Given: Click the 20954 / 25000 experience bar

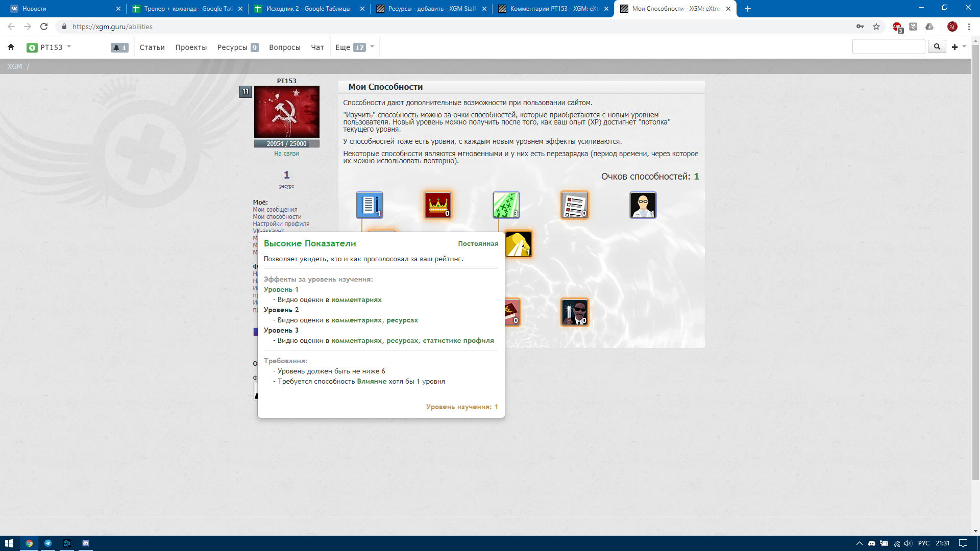Looking at the screenshot, I should coord(286,144).
